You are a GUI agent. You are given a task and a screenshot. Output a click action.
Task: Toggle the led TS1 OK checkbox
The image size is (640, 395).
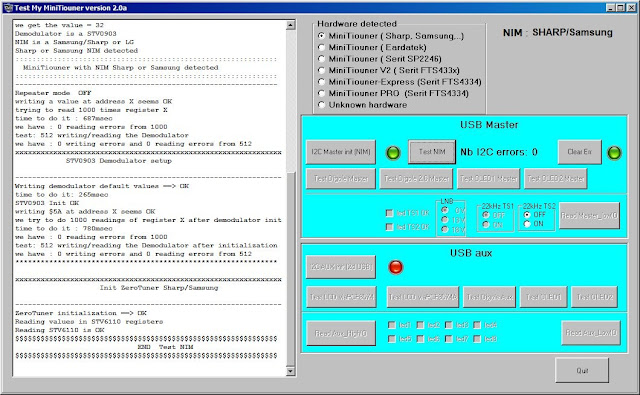tap(408, 213)
